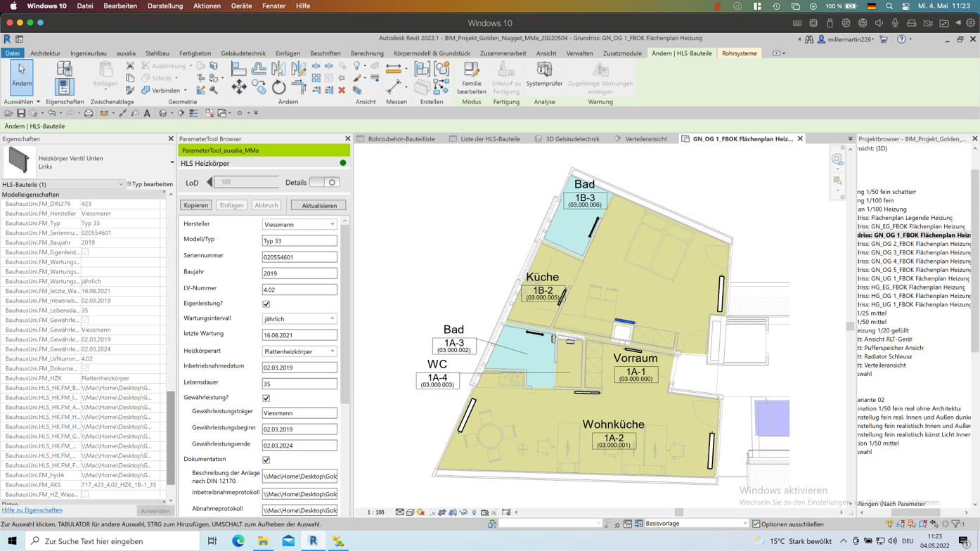Click the Aktualisieren button
The width and height of the screenshot is (980, 551).
point(318,206)
